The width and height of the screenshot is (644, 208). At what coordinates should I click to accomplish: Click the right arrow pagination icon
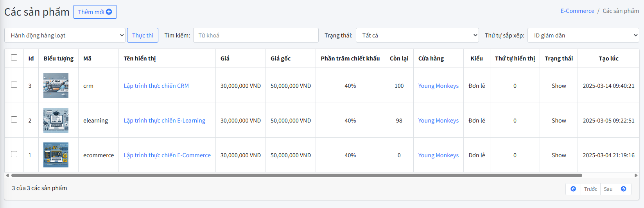[x=623, y=189]
